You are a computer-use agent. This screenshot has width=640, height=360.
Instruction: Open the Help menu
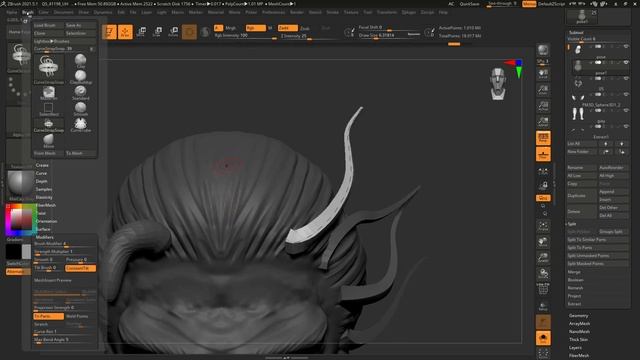tap(443, 12)
